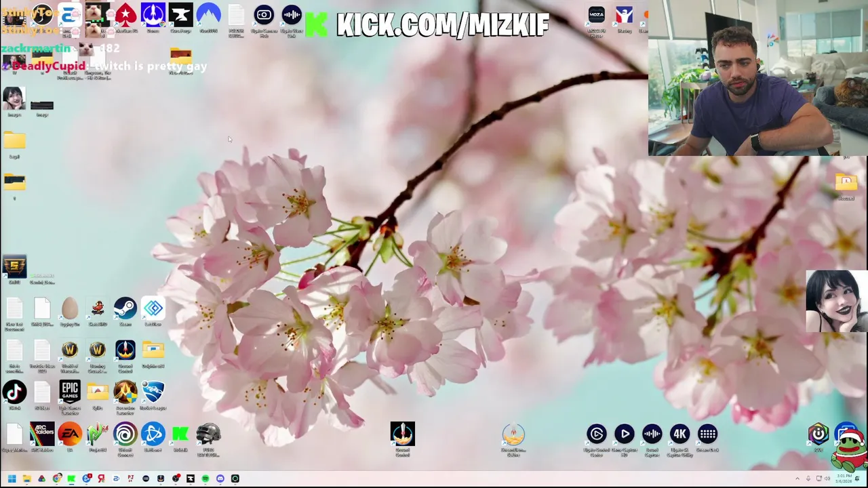This screenshot has width=868, height=488.
Task: Open the TikTok desktop shortcut
Action: point(14,392)
